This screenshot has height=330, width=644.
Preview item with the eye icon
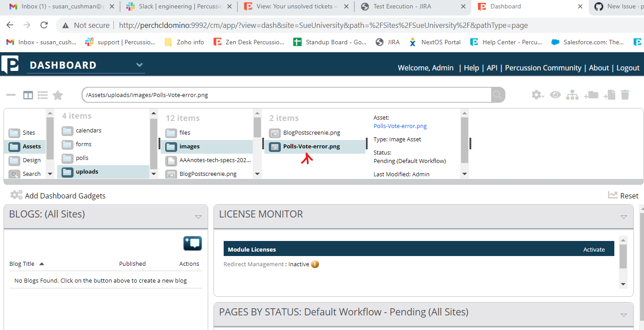coord(555,95)
